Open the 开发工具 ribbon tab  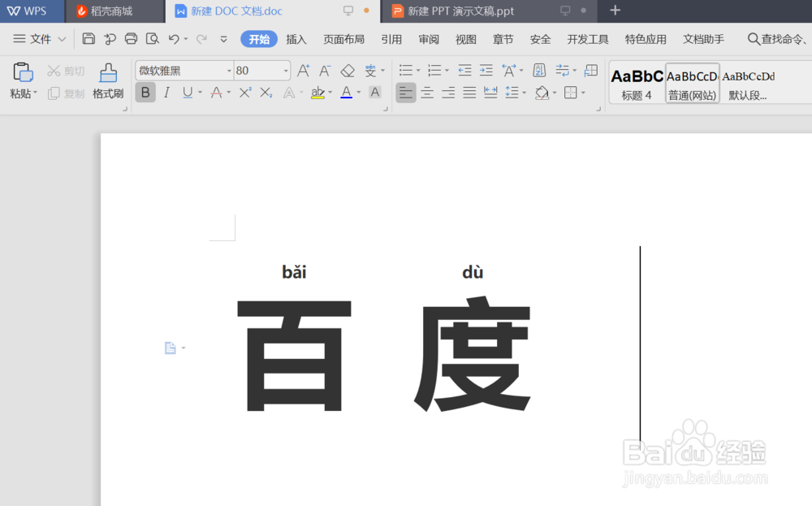pos(588,39)
